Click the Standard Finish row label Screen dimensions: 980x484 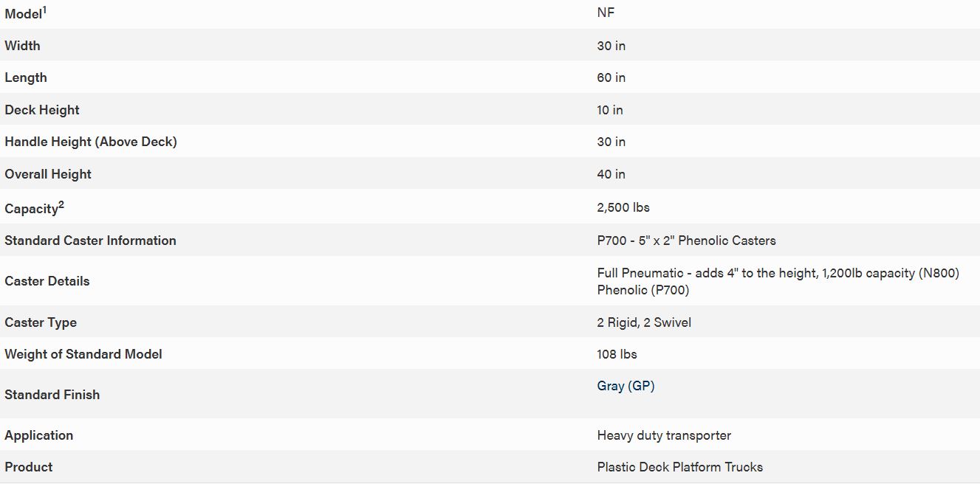[52, 395]
